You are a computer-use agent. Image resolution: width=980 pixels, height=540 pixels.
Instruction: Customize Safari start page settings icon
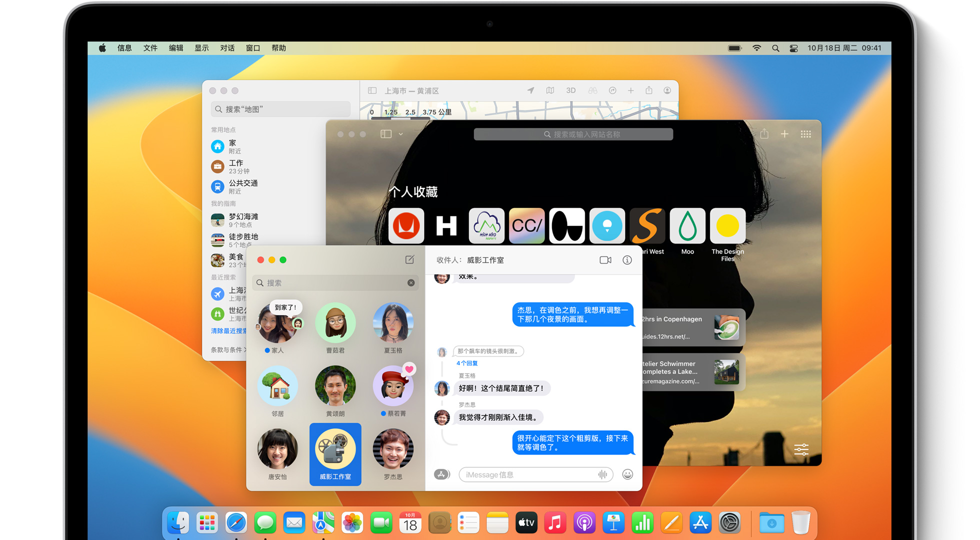[801, 449]
